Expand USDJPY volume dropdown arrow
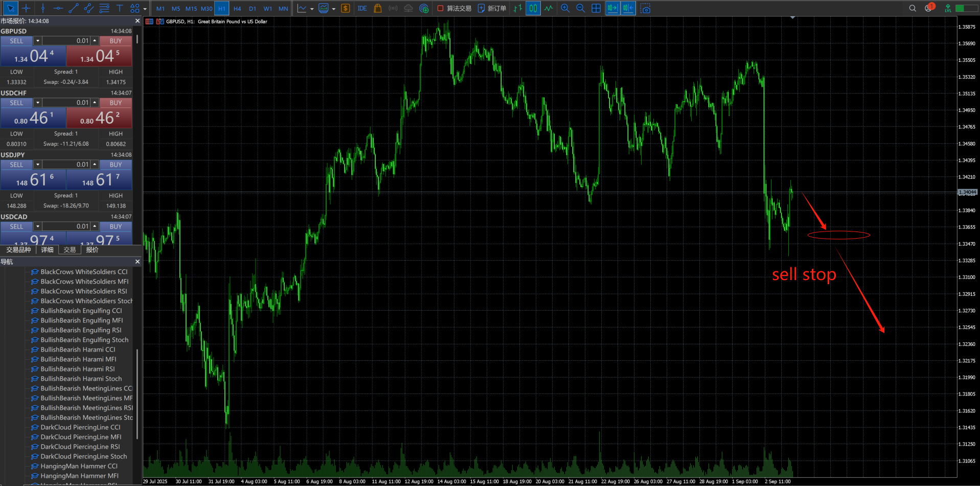The image size is (980, 486). (37, 165)
